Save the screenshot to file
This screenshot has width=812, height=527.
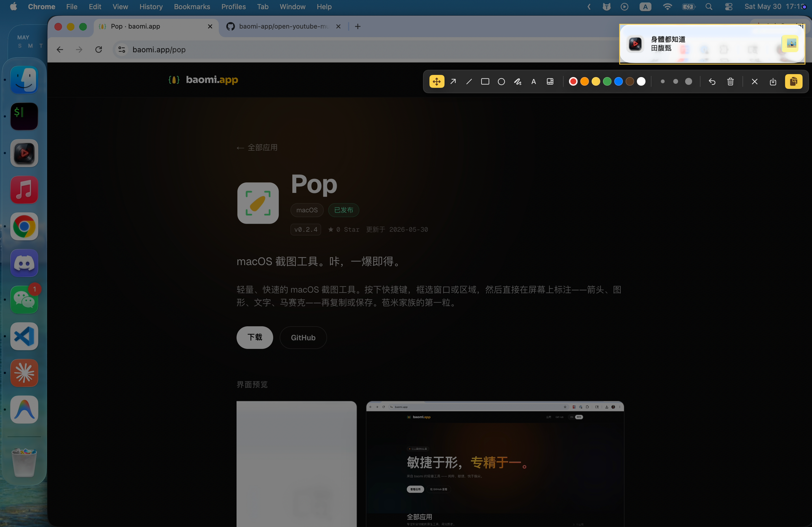pos(773,82)
